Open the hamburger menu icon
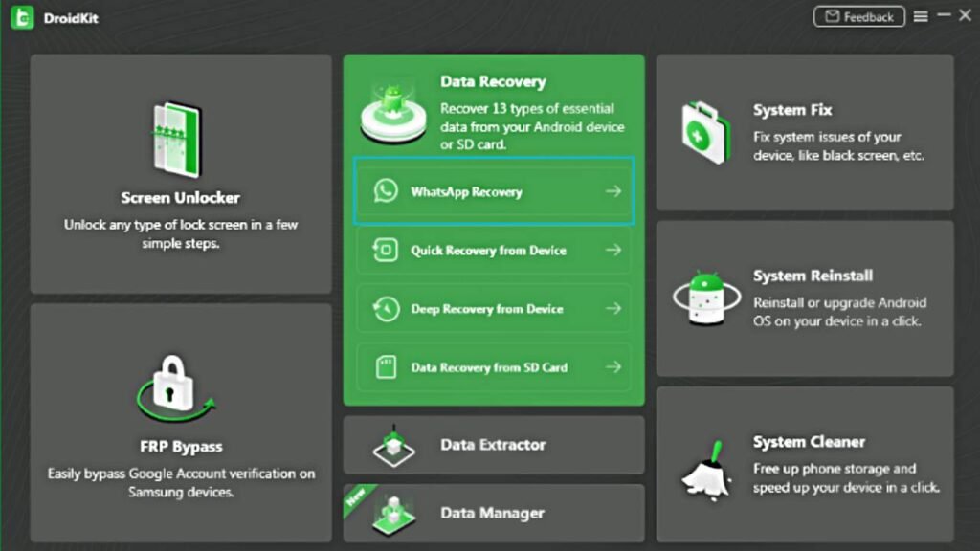Image resolution: width=980 pixels, height=551 pixels. click(921, 17)
